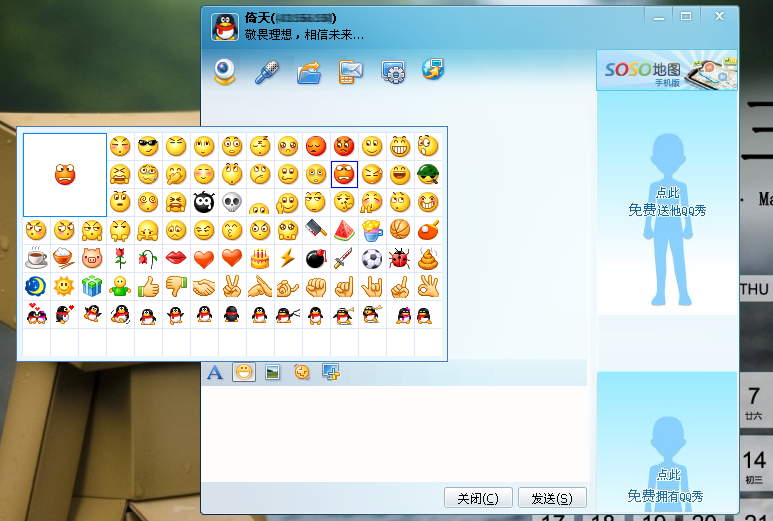Pick the handshake emoticon
773x521 pixels.
[x=204, y=287]
